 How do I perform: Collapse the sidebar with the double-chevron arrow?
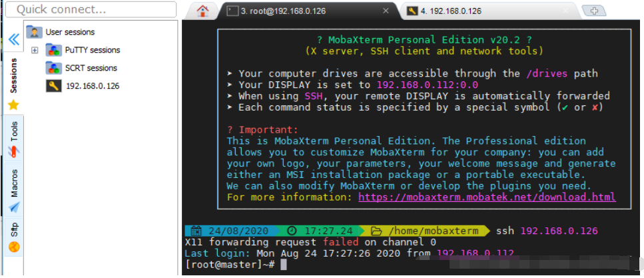(x=13, y=40)
